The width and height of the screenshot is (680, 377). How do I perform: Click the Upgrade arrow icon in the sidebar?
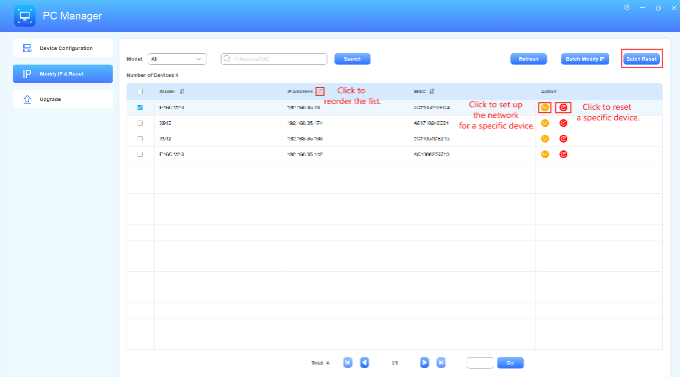click(x=27, y=99)
